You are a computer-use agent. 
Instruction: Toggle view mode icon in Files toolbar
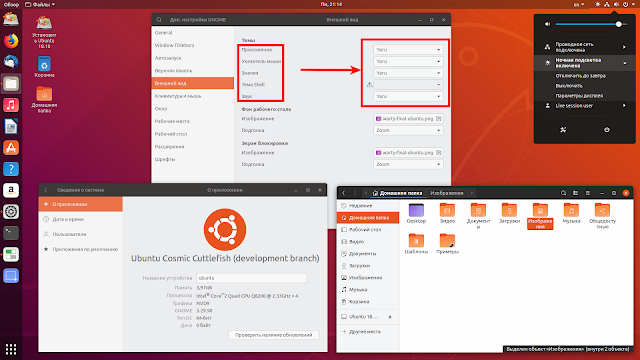coord(576,193)
